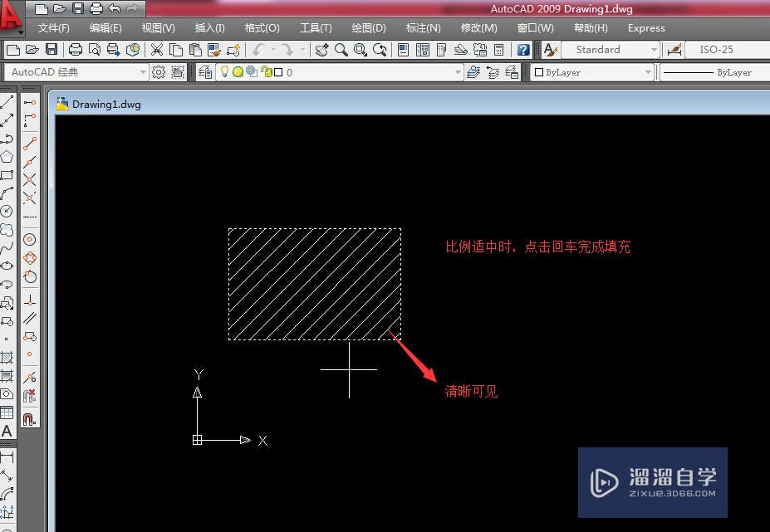This screenshot has width=770, height=532.
Task: Click Save in the quick access toolbar
Action: pyautogui.click(x=77, y=7)
